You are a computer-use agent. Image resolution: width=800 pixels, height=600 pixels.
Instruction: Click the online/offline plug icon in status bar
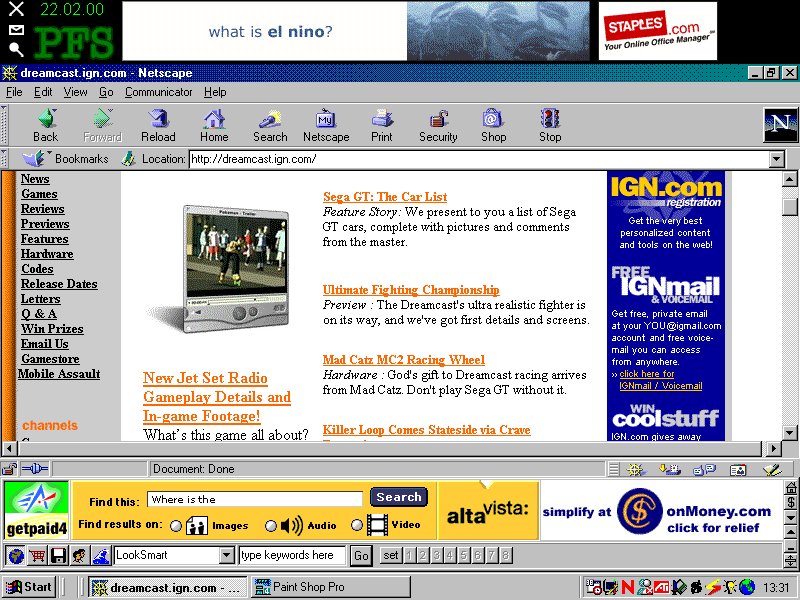tap(35, 468)
